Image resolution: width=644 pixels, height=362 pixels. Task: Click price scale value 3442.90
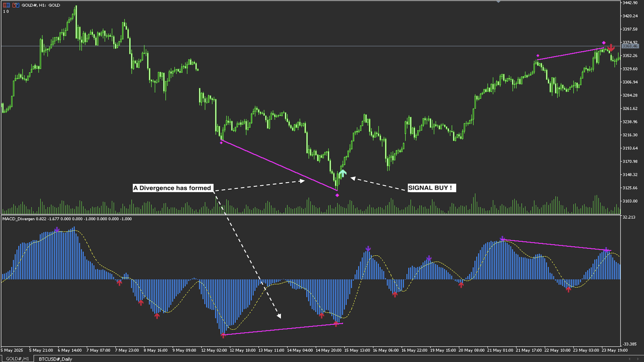point(630,3)
